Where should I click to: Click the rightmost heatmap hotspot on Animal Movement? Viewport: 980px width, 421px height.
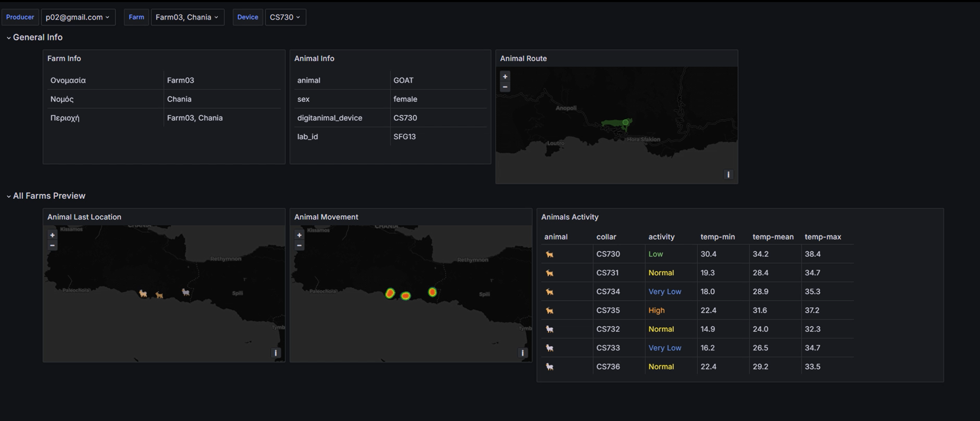tap(432, 292)
